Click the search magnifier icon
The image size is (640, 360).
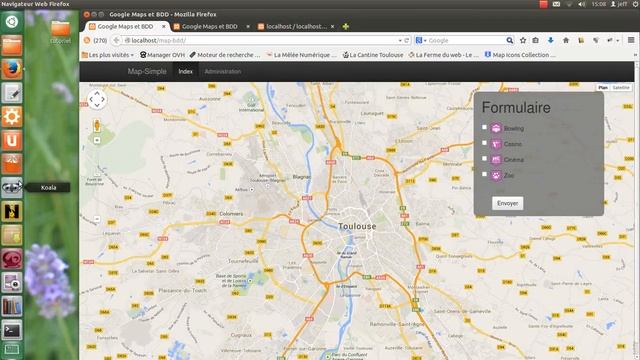(509, 40)
